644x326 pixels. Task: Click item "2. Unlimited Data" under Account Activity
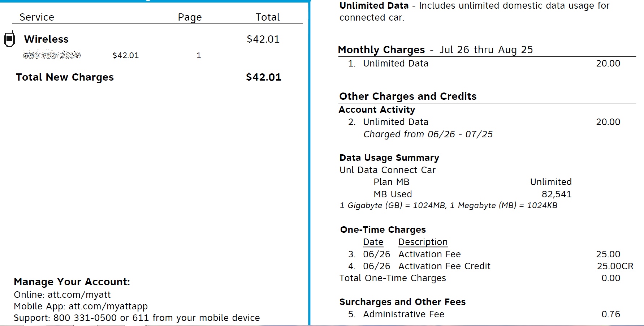(388, 122)
